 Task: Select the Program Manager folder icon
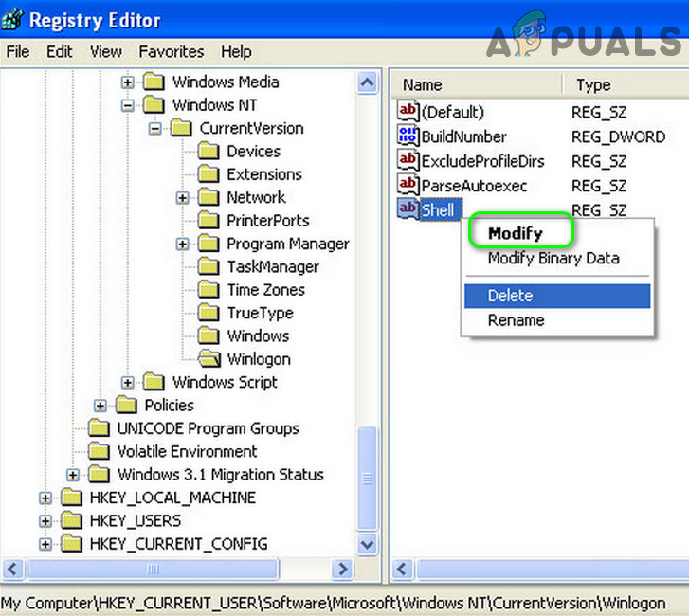[x=209, y=244]
